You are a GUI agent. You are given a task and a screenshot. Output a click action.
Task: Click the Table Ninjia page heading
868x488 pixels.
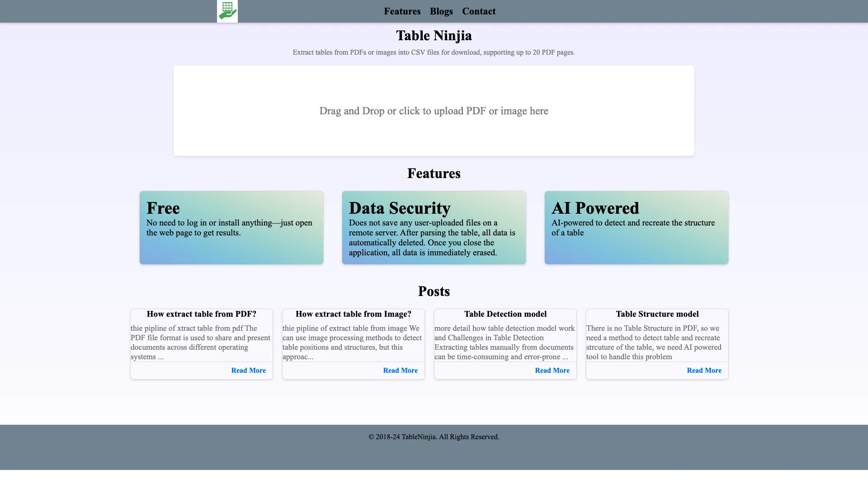tap(434, 36)
